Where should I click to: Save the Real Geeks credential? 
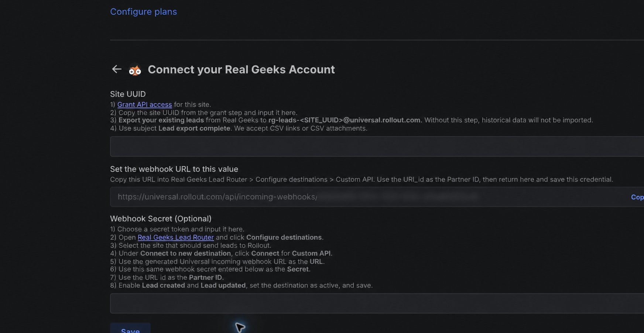[x=130, y=328]
